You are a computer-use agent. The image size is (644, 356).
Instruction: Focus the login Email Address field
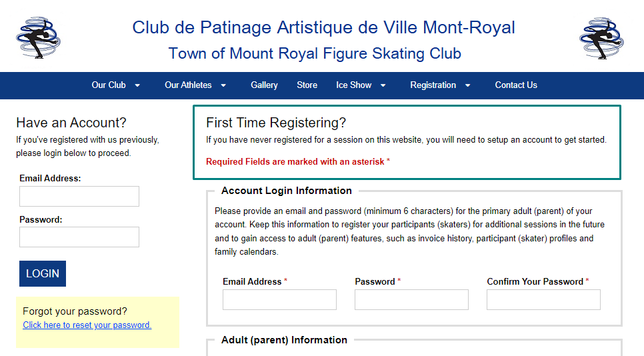point(79,196)
